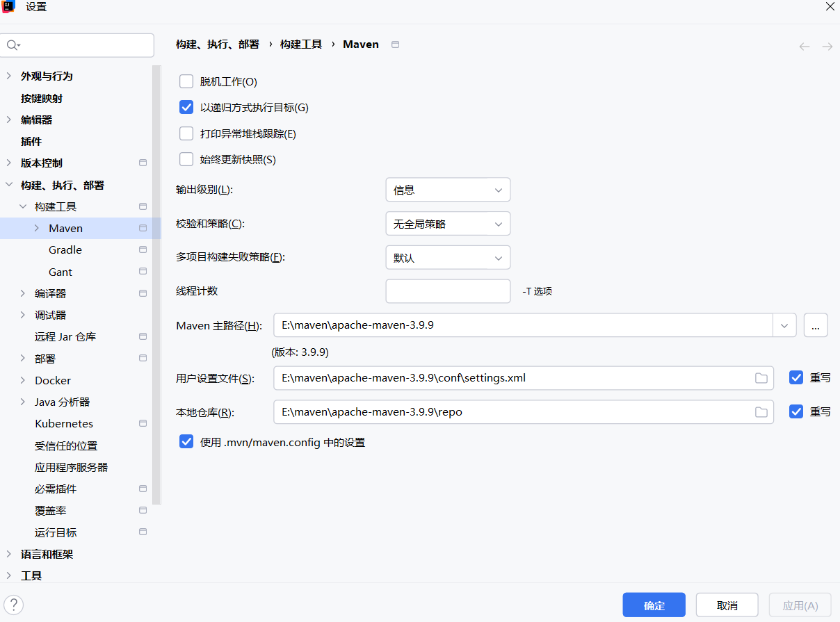Open help with the question mark button
Viewport: 840px width, 622px height.
tap(13, 605)
